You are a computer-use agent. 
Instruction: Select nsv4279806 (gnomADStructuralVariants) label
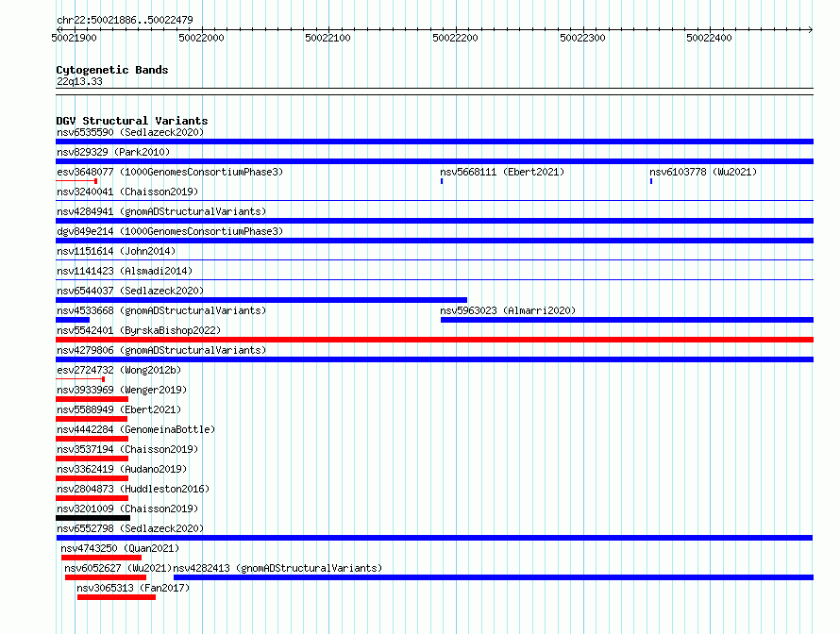tap(161, 350)
